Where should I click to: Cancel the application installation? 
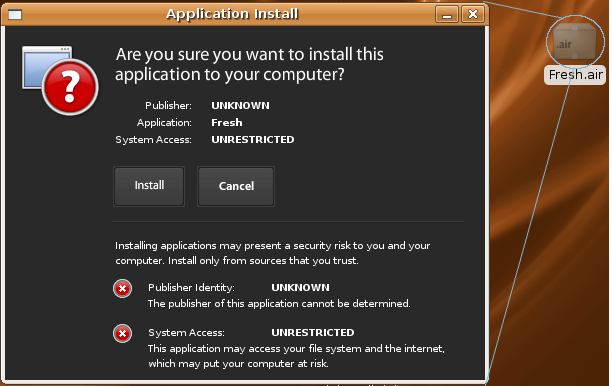click(236, 186)
